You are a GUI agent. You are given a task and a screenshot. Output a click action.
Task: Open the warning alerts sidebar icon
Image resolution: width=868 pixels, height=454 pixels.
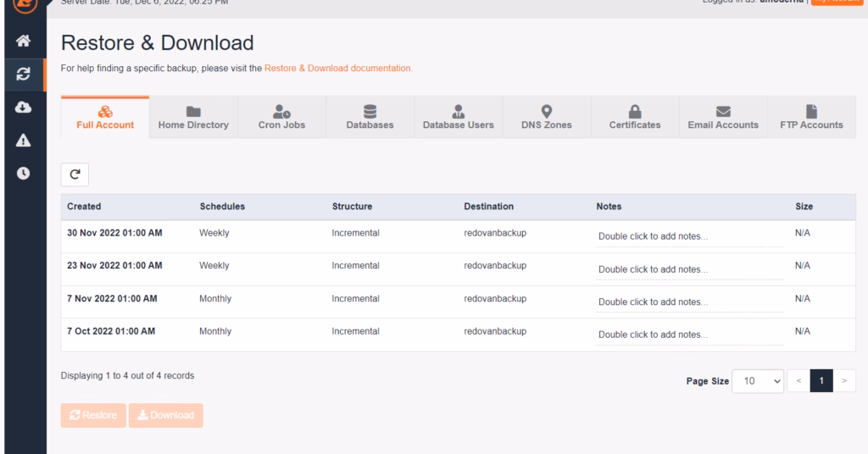23,141
